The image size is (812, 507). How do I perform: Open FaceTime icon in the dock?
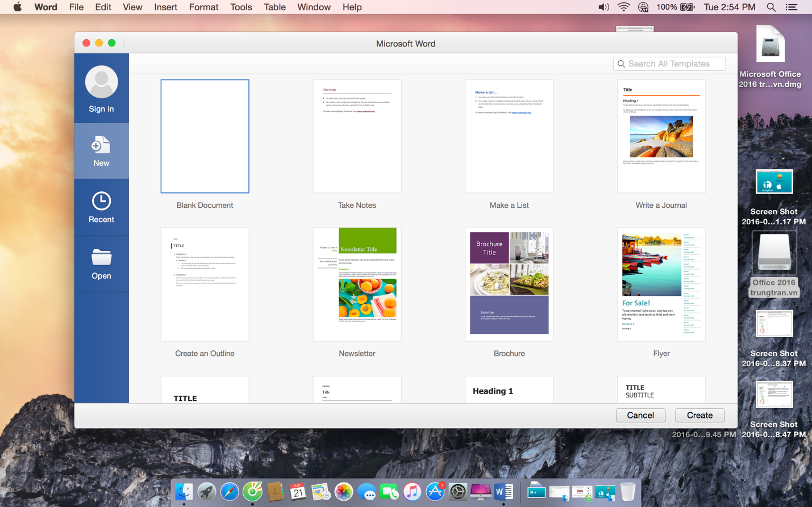point(389,492)
